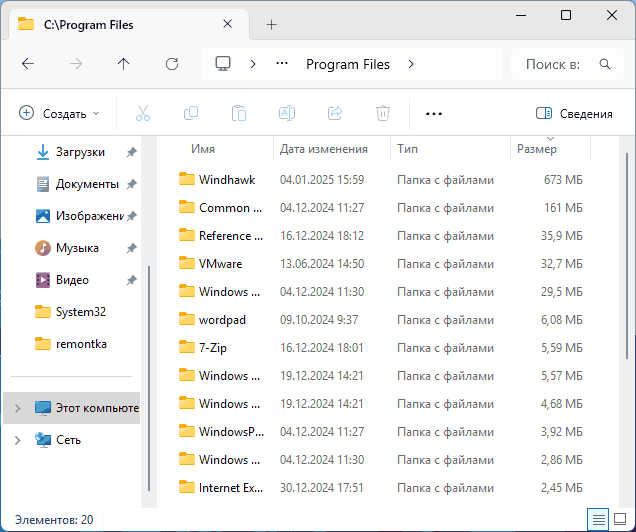
Task: Click the magnifier search icon
Action: (x=605, y=64)
